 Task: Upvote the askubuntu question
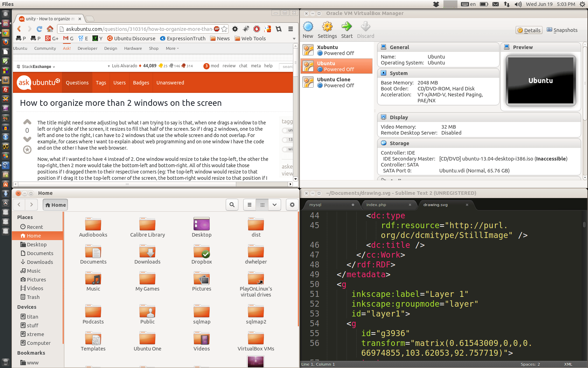27,122
